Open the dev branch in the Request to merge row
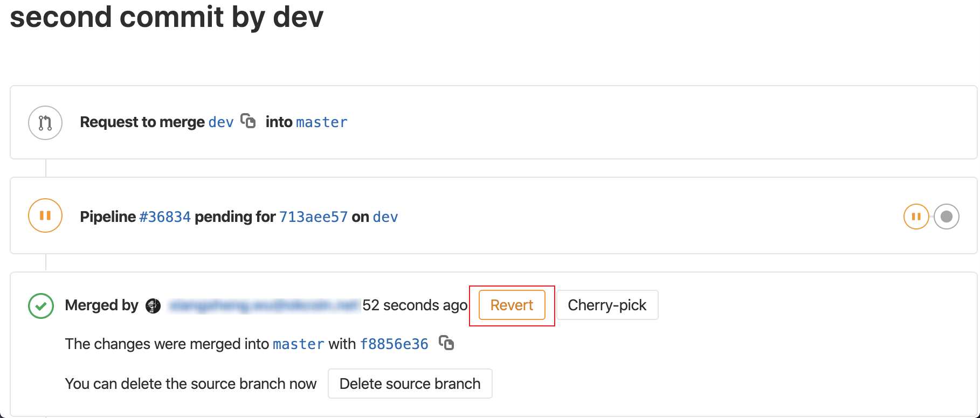This screenshot has width=980, height=418. pyautogui.click(x=221, y=122)
